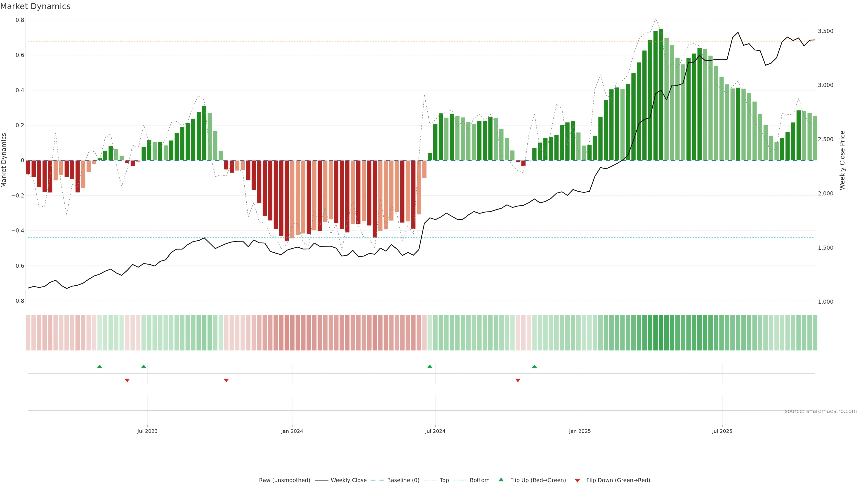This screenshot has width=868, height=488.
Task: Click the Flip Down triangle icon in legend
Action: click(x=577, y=480)
